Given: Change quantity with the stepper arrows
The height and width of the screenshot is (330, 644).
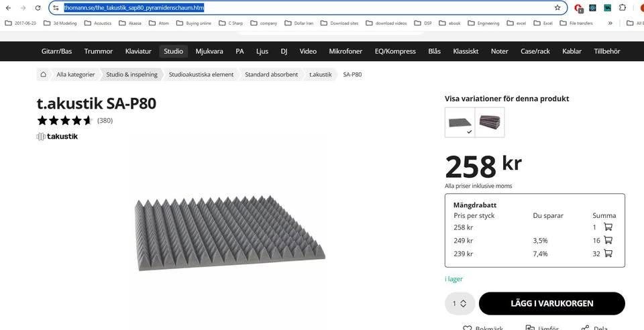Looking at the screenshot, I should click(464, 304).
